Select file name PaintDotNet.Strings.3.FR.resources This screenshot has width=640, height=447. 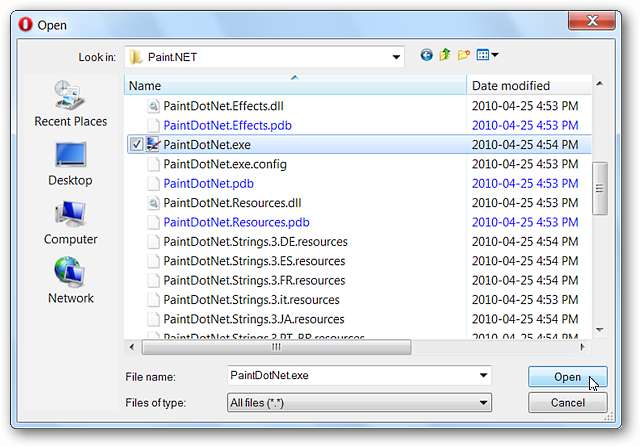(x=254, y=280)
